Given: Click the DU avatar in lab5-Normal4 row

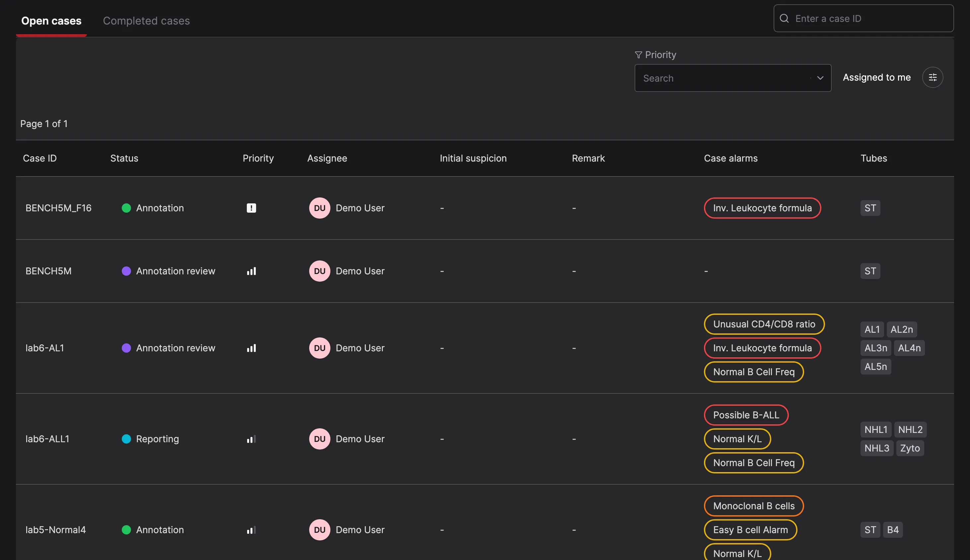Looking at the screenshot, I should (319, 530).
